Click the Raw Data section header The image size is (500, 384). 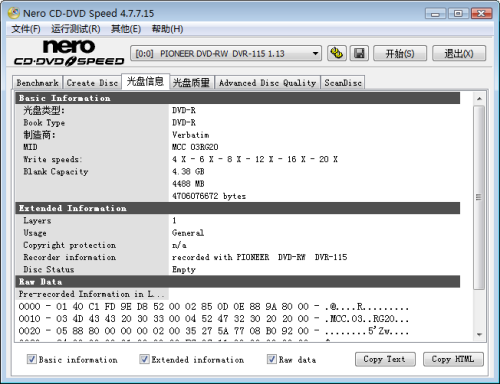point(237,282)
